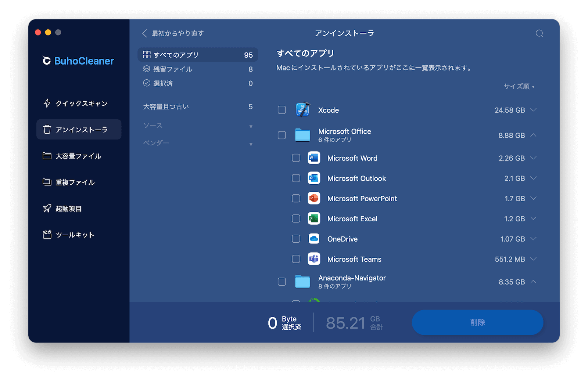The width and height of the screenshot is (588, 380).
Task: Expand Microsoft Excel details chevron
Action: pyautogui.click(x=534, y=218)
